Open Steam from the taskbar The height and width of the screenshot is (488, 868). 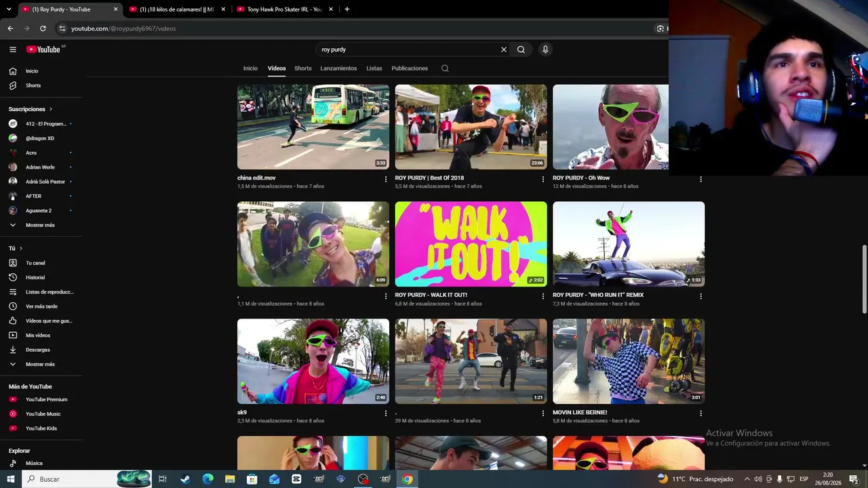click(x=185, y=479)
